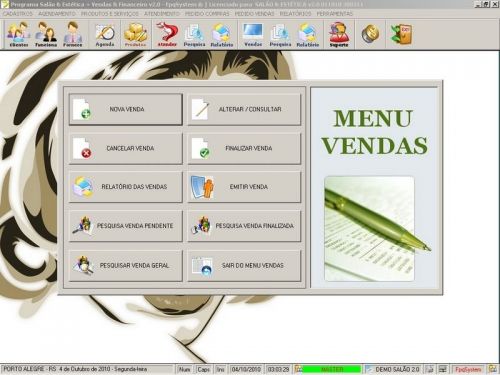Select the Produtos boxes icon
The width and height of the screenshot is (500, 375).
point(136,34)
